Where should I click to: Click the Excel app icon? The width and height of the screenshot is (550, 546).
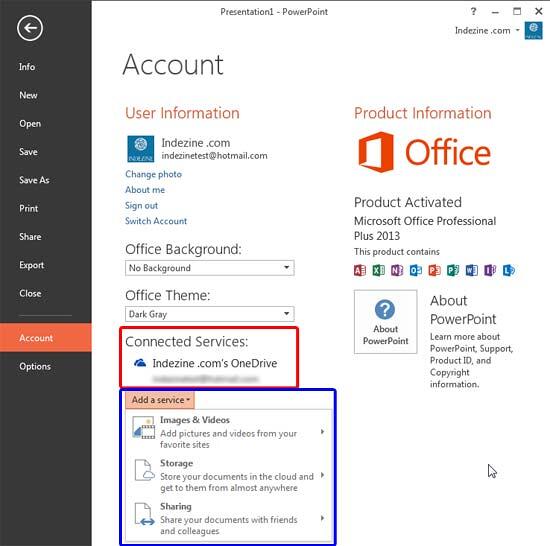point(378,270)
